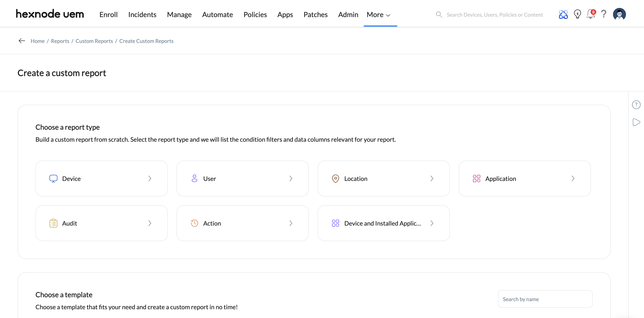The width and height of the screenshot is (644, 318).
Task: Open the Audit report type chevron
Action: [x=150, y=223]
